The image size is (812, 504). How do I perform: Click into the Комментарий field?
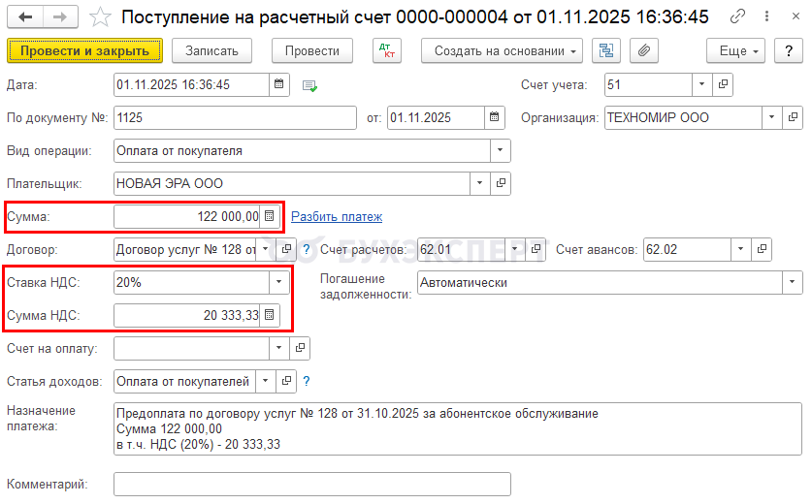(312, 485)
